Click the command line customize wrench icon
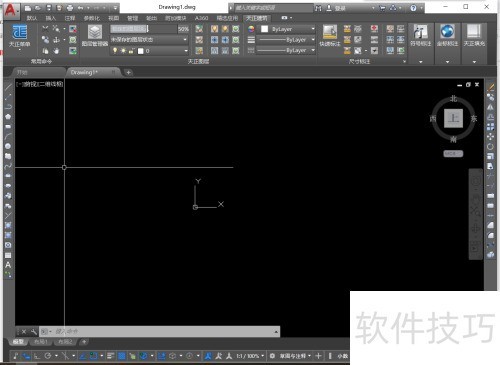500x365 pixels. (34, 331)
